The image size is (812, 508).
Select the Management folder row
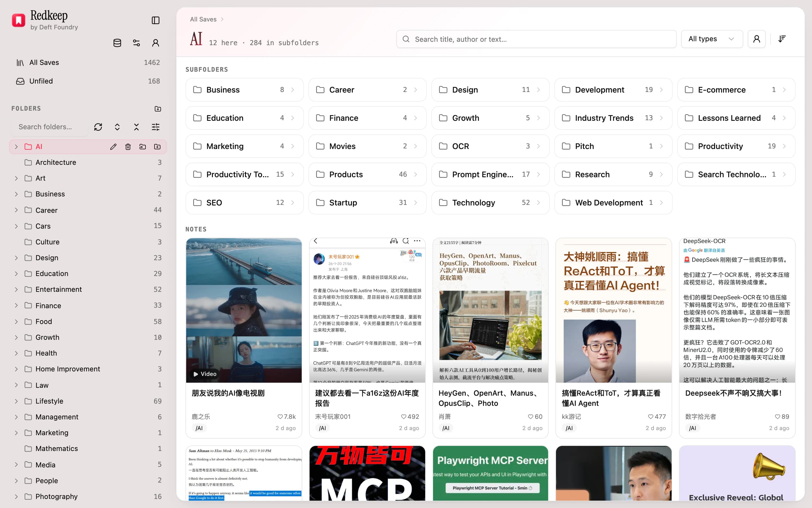(x=88, y=417)
